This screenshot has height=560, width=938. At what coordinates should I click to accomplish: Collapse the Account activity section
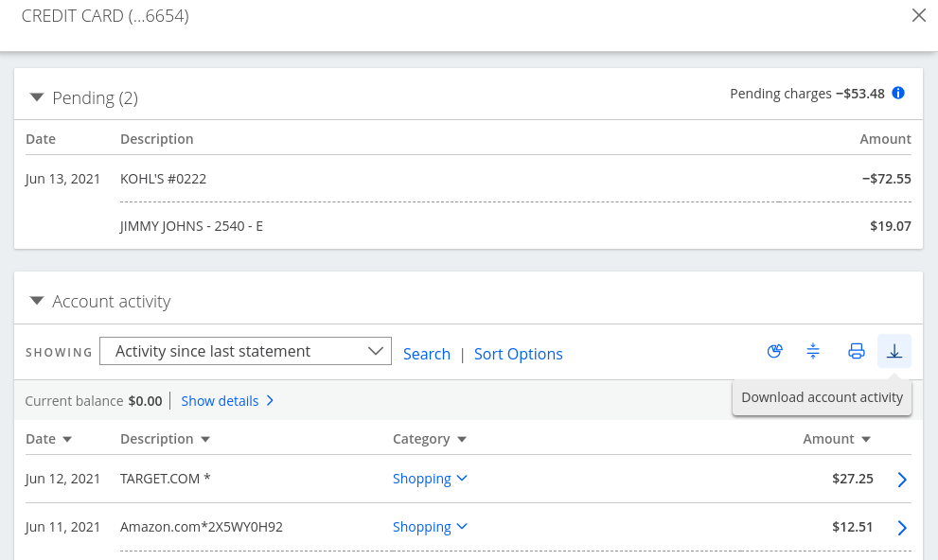pyautogui.click(x=37, y=301)
